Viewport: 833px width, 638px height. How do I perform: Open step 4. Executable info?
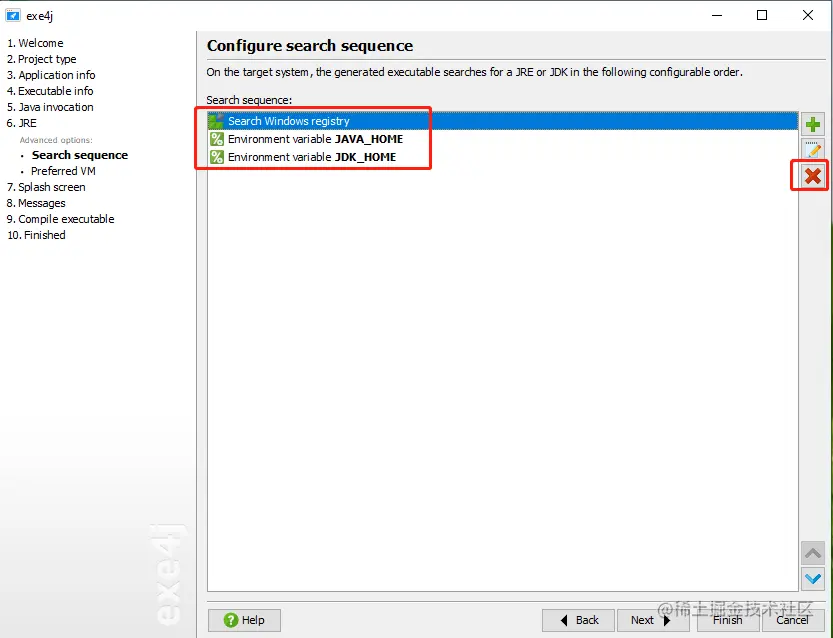click(50, 91)
